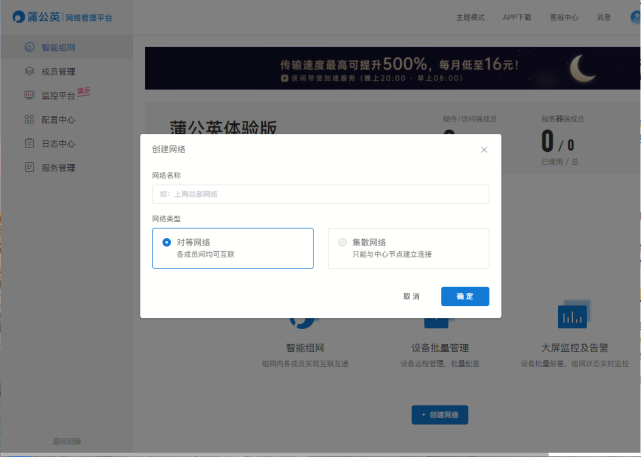Click the 日志中心 sidebar icon
The image size is (641, 457).
click(x=29, y=143)
